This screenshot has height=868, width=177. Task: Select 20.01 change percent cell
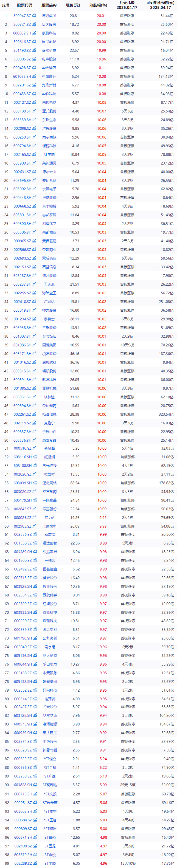pos(102,16)
